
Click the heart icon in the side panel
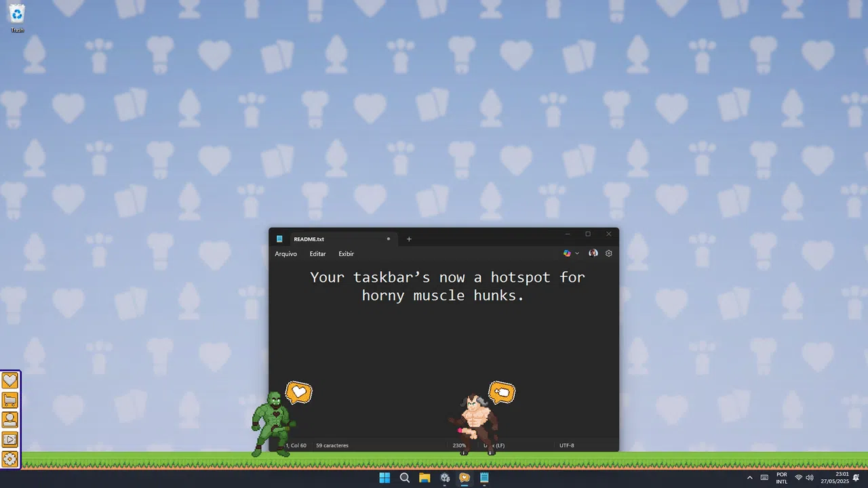9,381
